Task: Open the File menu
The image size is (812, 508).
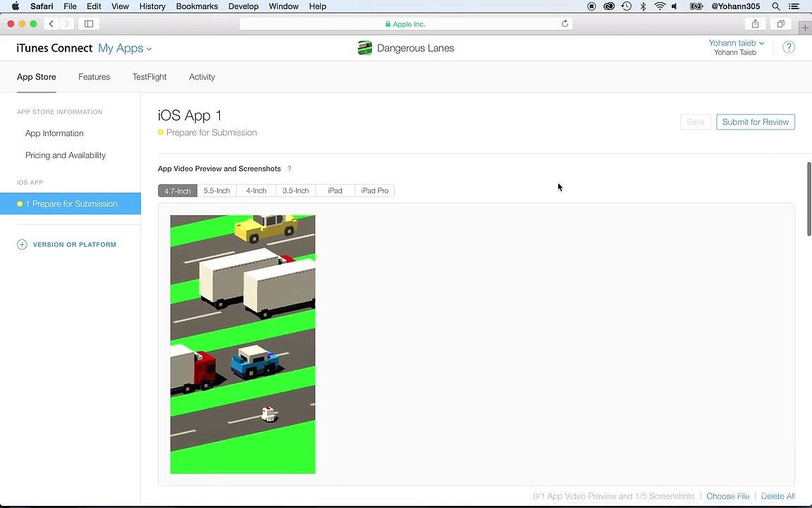Action: pyautogui.click(x=70, y=6)
